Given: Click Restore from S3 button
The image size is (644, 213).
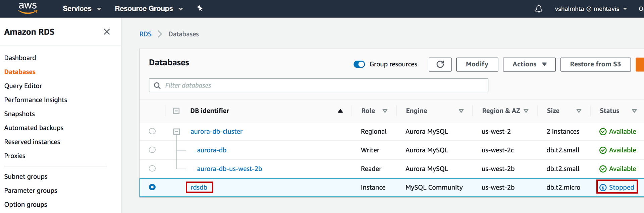Looking at the screenshot, I should point(595,64).
